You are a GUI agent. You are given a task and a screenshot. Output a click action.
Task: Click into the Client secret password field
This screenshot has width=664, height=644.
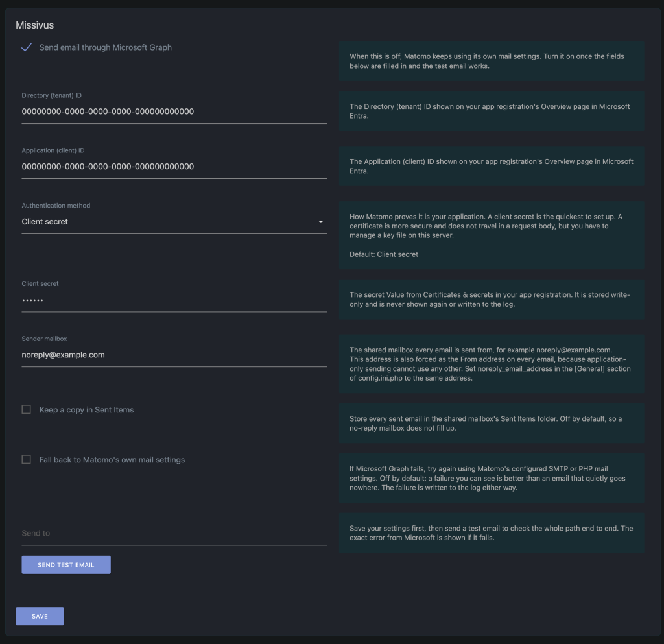(174, 300)
